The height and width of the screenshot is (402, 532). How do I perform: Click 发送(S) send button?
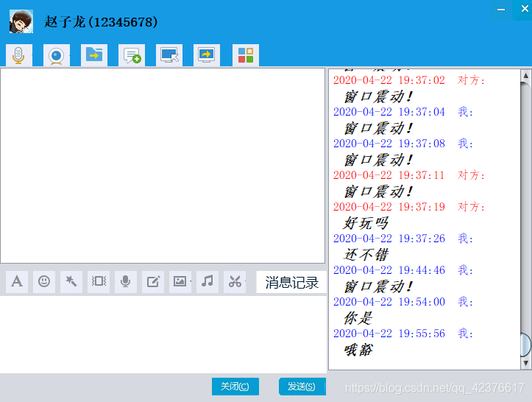(x=301, y=387)
